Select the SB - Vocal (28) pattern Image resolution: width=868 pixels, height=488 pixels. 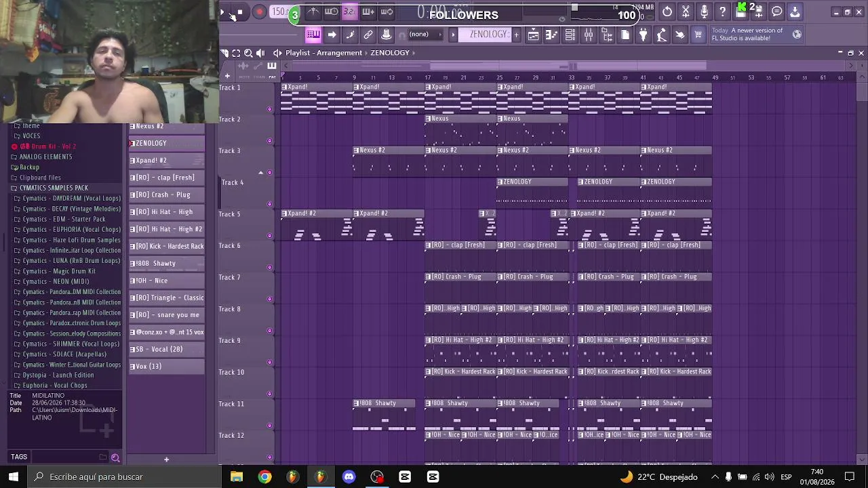(x=167, y=349)
